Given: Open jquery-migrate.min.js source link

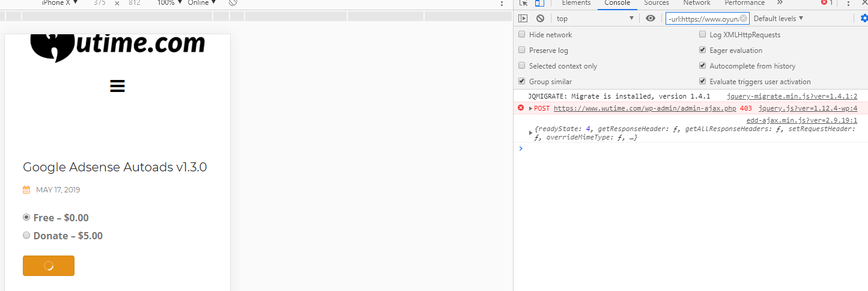Looking at the screenshot, I should tap(792, 96).
